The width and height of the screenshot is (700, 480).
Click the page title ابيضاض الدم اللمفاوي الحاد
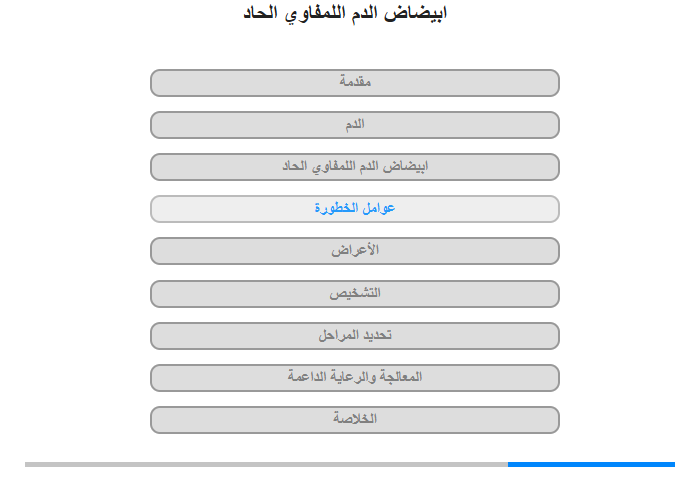[345, 13]
